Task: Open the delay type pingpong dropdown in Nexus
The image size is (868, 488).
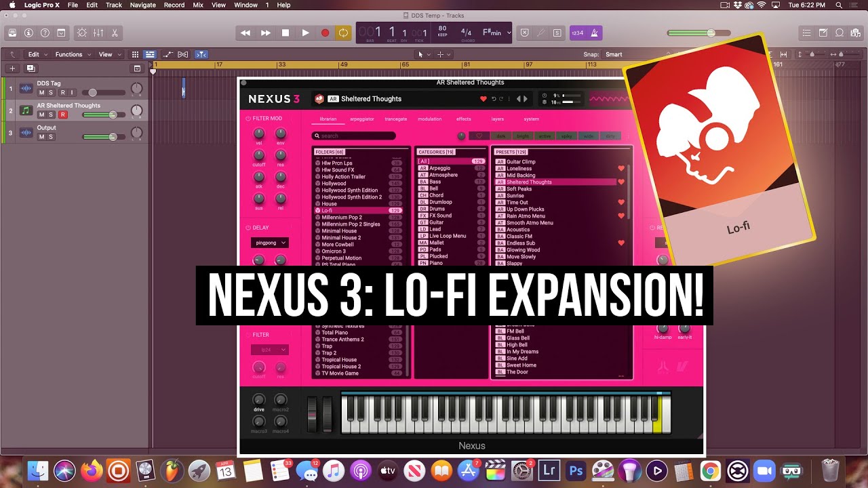Action: click(270, 243)
